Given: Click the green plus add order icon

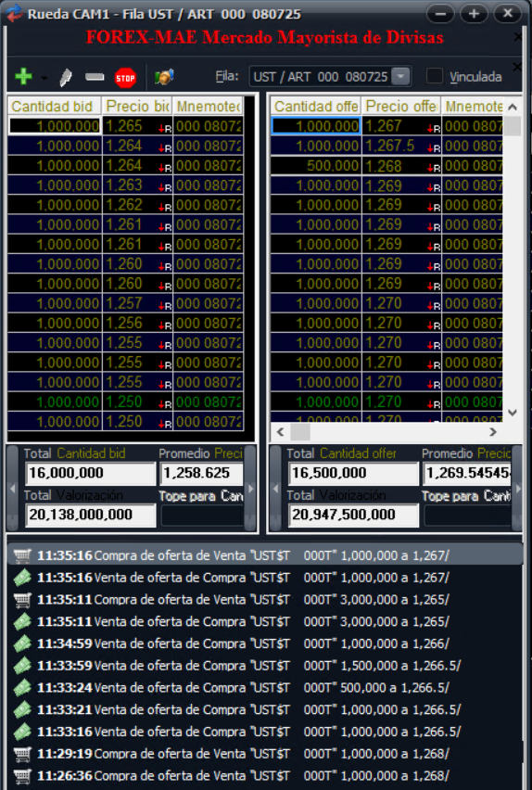Looking at the screenshot, I should click(x=24, y=77).
